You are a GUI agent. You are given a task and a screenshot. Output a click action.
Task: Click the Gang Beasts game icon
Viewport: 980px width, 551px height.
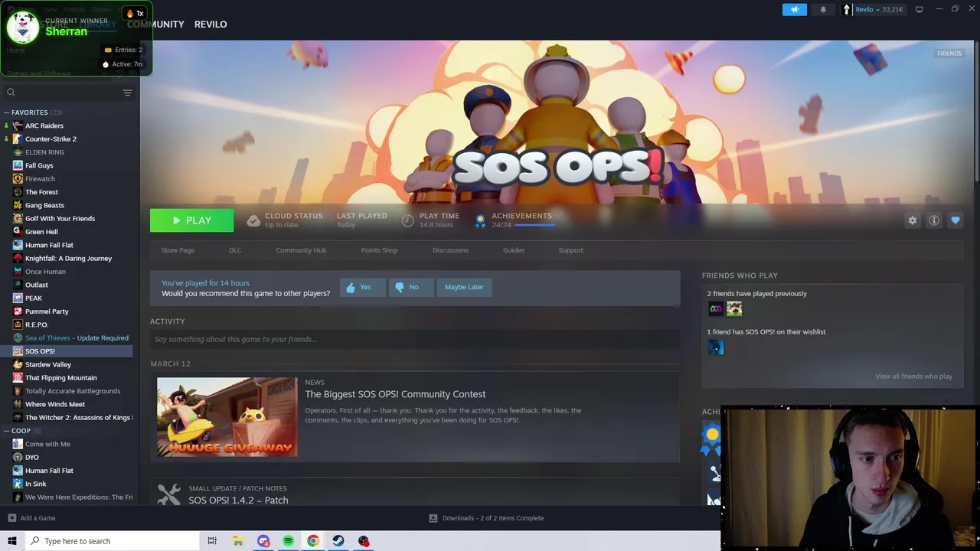tap(18, 205)
